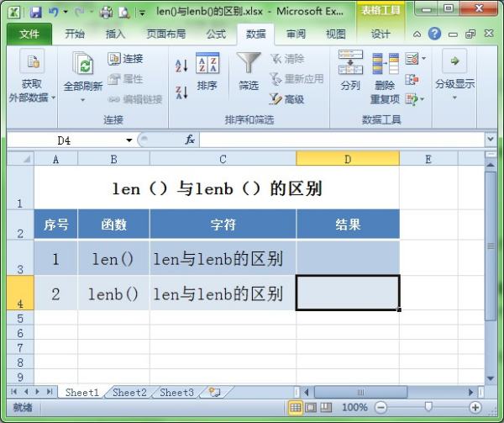Click in the formula bar input

coord(342,140)
